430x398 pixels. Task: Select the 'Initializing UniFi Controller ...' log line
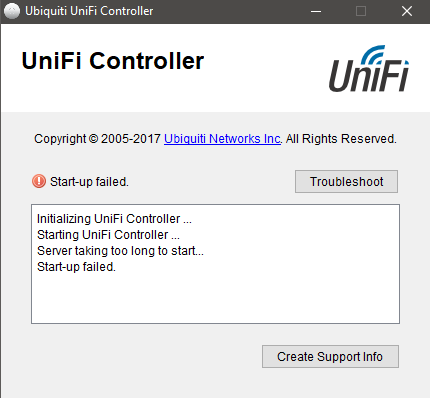tap(114, 219)
